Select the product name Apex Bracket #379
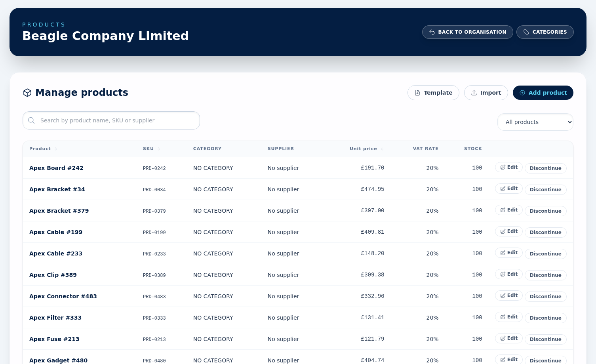The image size is (596, 364). tap(59, 211)
